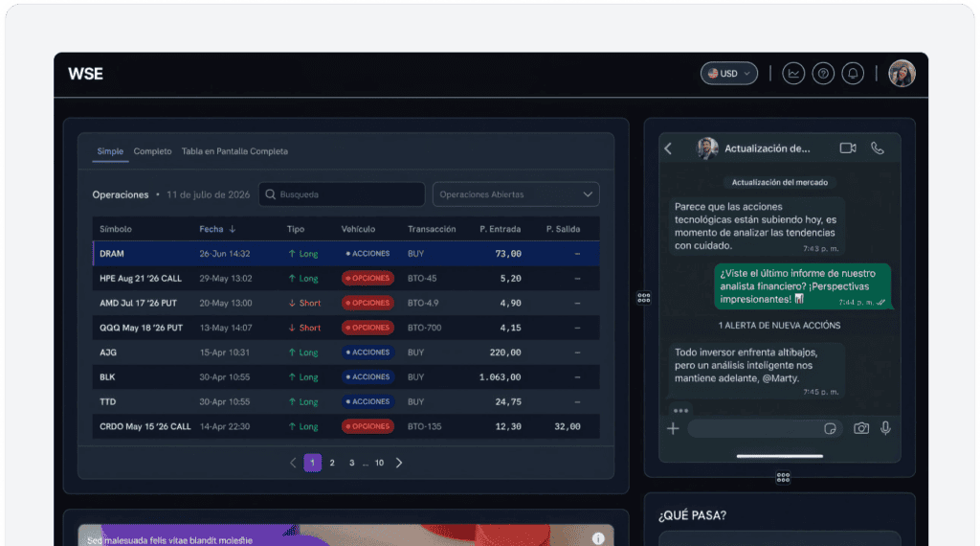Click the Busqueda search field
Image resolution: width=980 pixels, height=546 pixels.
(342, 194)
